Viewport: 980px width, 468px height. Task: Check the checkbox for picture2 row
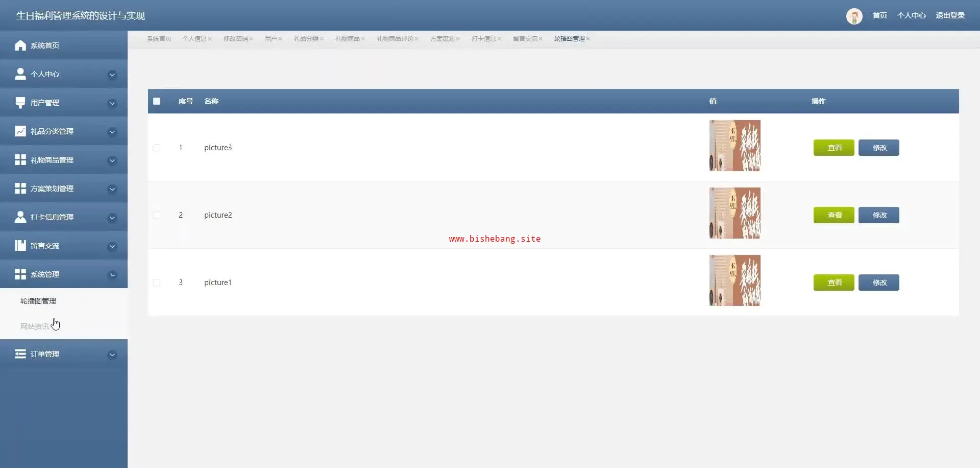click(157, 215)
